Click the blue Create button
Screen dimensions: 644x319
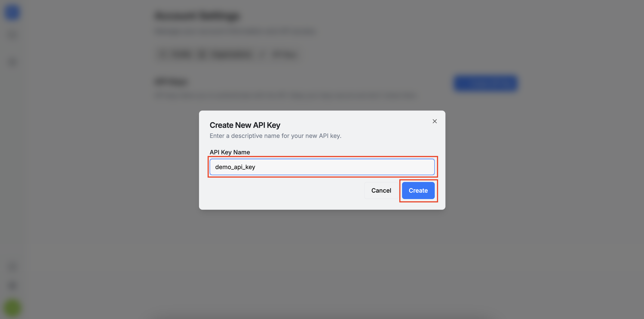pos(418,190)
